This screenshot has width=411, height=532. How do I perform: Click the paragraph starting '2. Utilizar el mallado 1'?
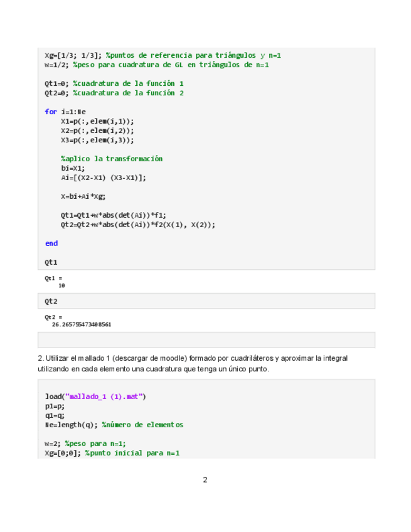pos(193,363)
